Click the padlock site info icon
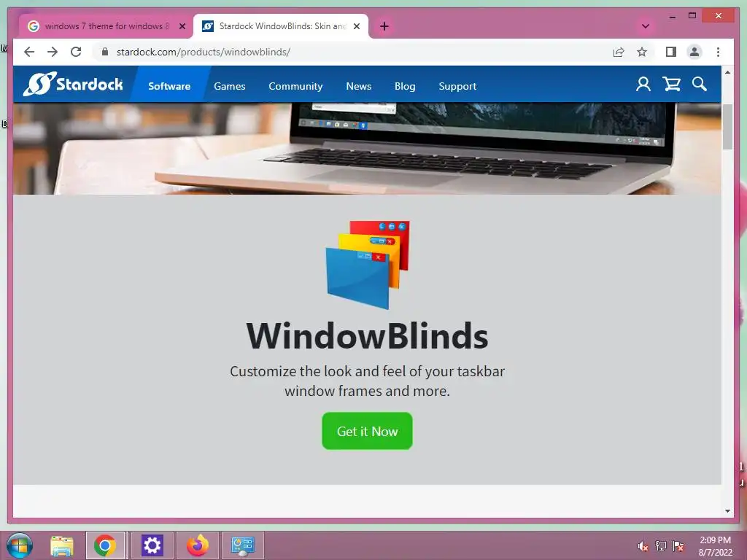This screenshot has width=747, height=560. 105,52
